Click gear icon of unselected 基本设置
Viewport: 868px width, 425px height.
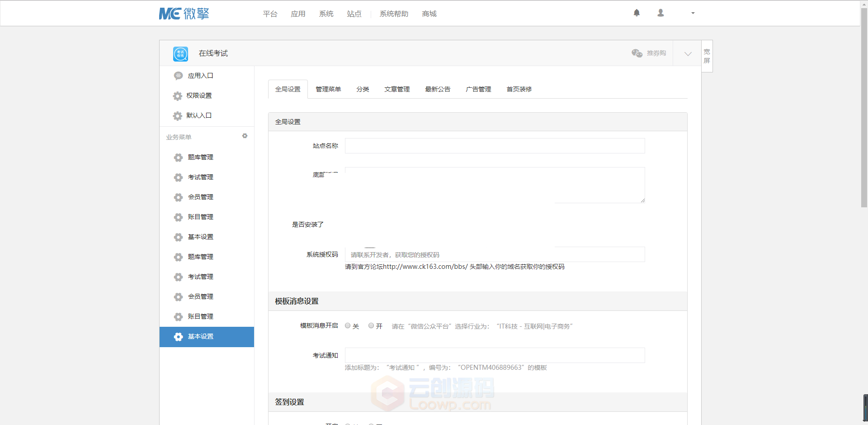pyautogui.click(x=178, y=237)
